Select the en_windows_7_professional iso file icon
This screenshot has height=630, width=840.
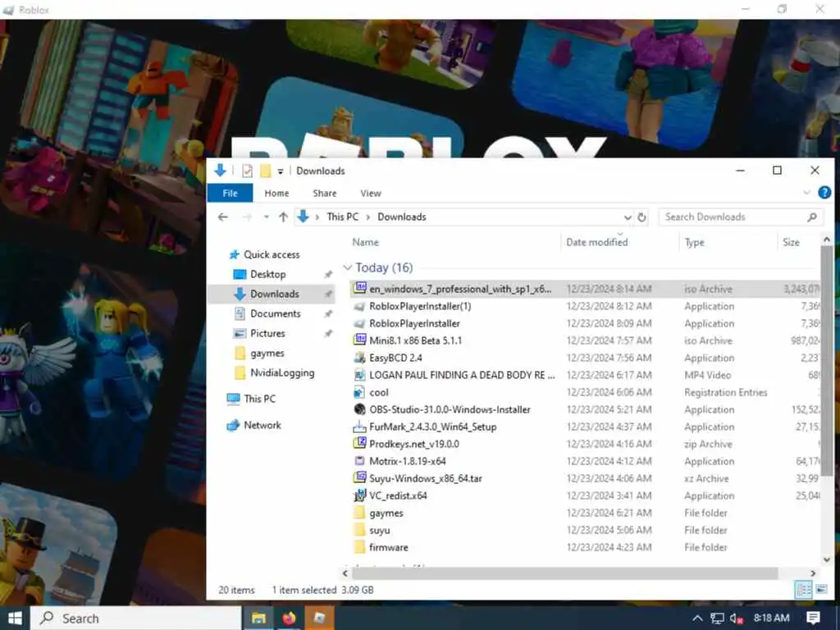click(x=359, y=289)
